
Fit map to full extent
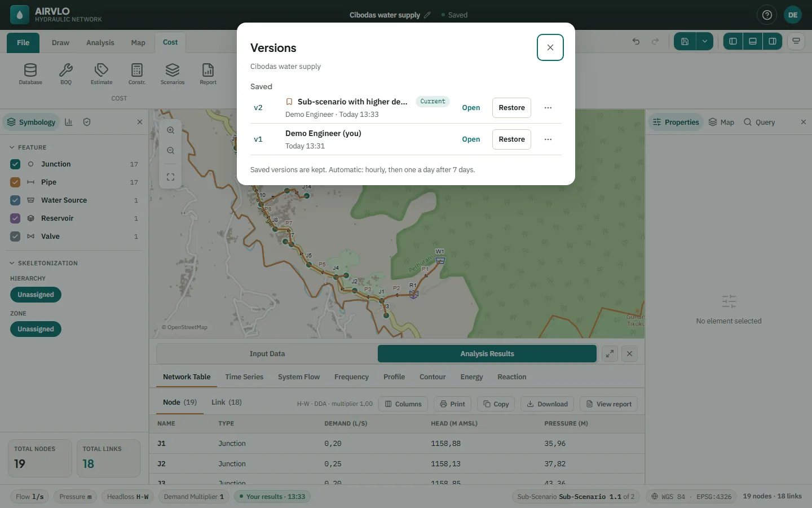click(x=170, y=177)
